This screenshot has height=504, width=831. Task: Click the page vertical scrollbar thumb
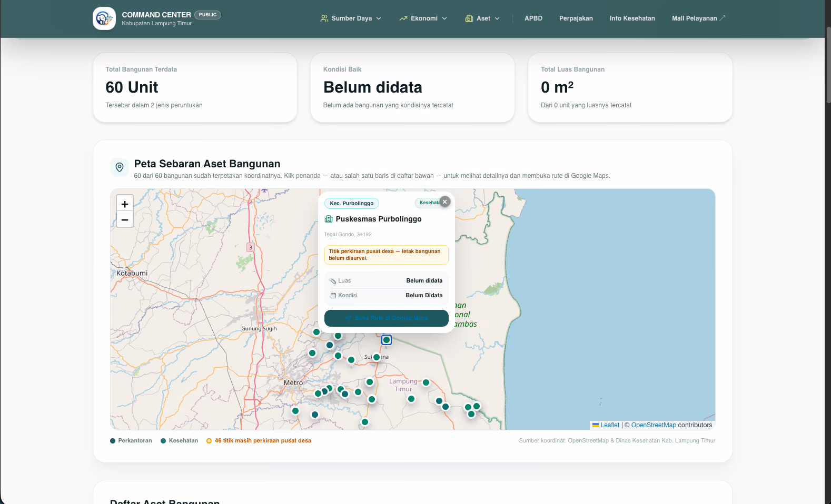(x=828, y=64)
